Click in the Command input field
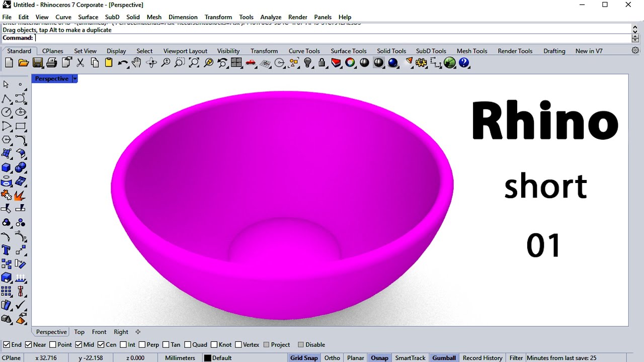Image resolution: width=644 pixels, height=362 pixels. click(332, 38)
